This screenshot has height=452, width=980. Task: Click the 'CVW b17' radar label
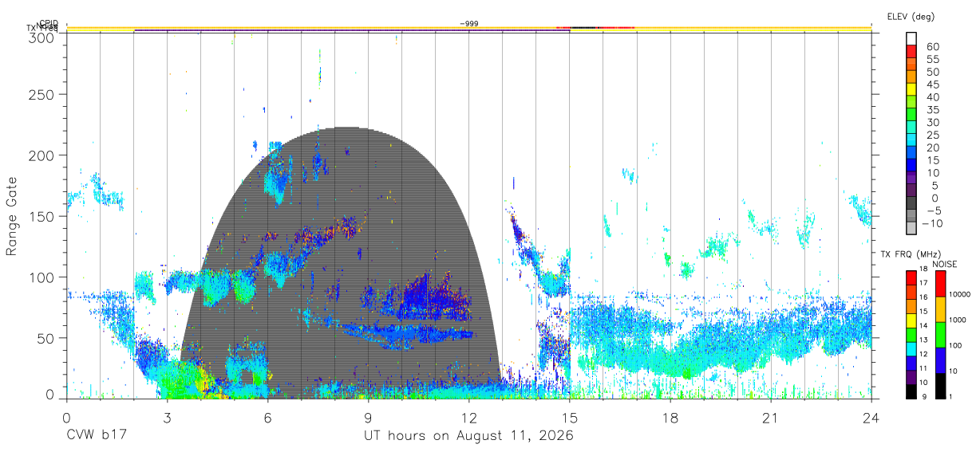95,435
